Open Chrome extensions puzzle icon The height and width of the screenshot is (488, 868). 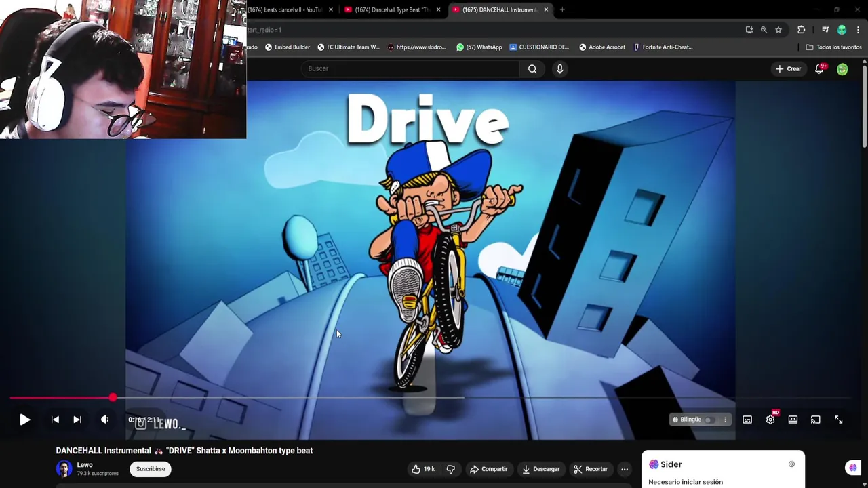pos(802,30)
